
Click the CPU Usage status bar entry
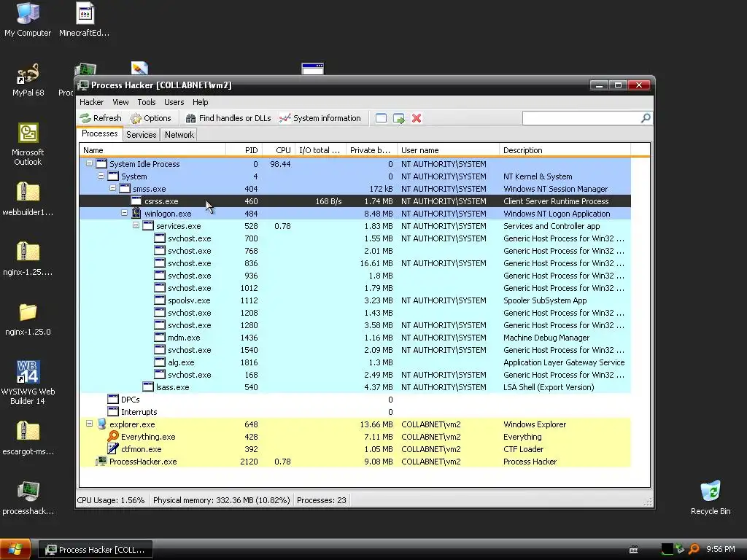pos(111,500)
